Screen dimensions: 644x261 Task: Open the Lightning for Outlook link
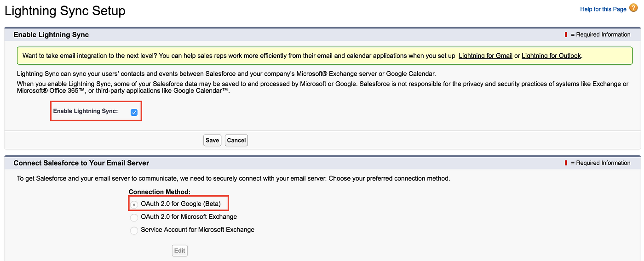coord(552,56)
